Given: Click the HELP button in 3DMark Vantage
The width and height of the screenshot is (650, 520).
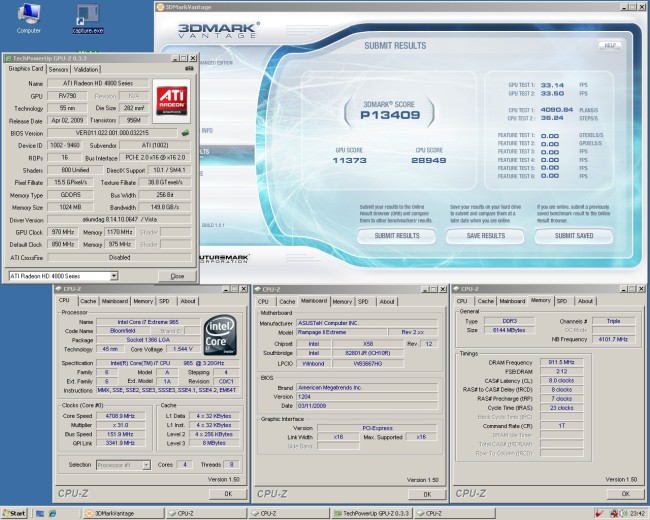Looking at the screenshot, I should point(610,45).
